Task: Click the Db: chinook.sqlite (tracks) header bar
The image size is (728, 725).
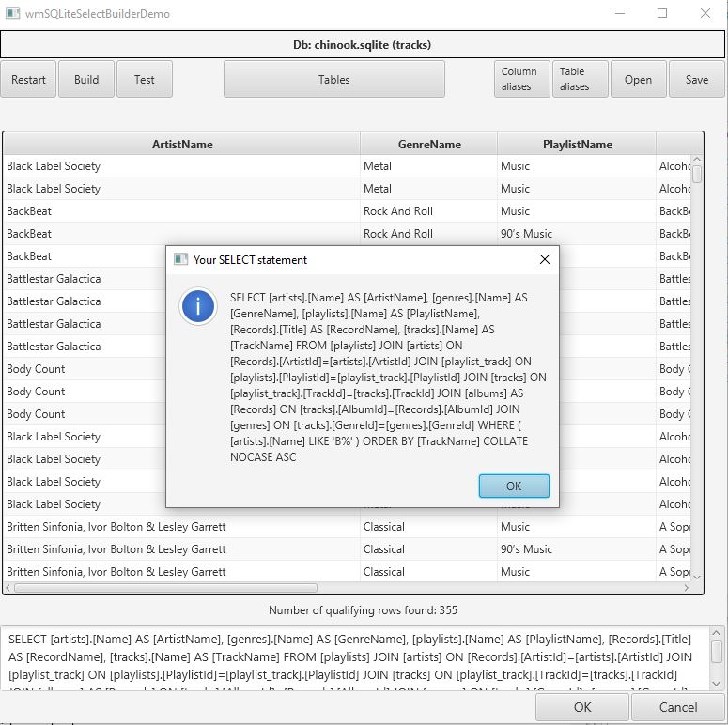Action: [x=363, y=44]
